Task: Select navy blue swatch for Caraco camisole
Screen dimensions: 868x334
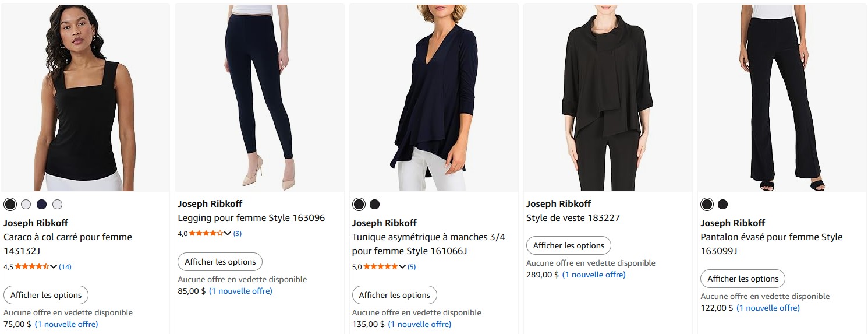Action: click(x=41, y=204)
